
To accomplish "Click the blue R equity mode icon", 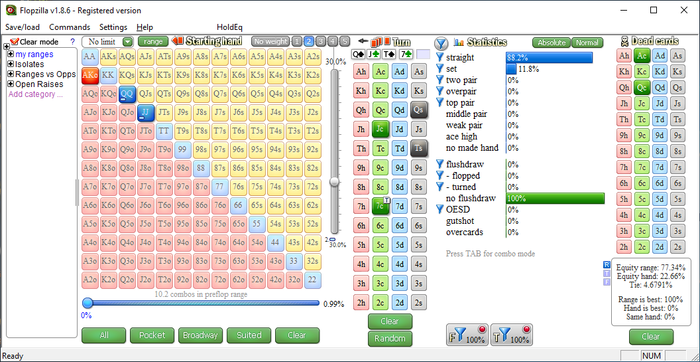I will 606,264.
